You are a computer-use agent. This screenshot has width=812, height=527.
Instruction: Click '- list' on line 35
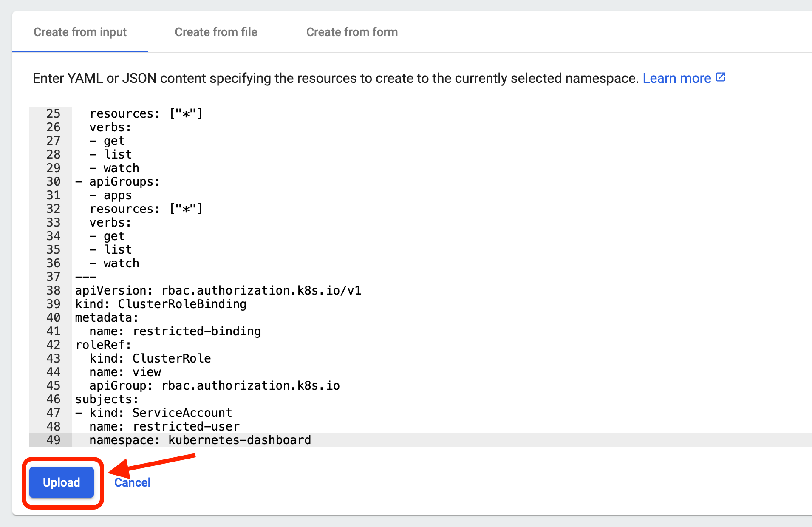point(110,249)
